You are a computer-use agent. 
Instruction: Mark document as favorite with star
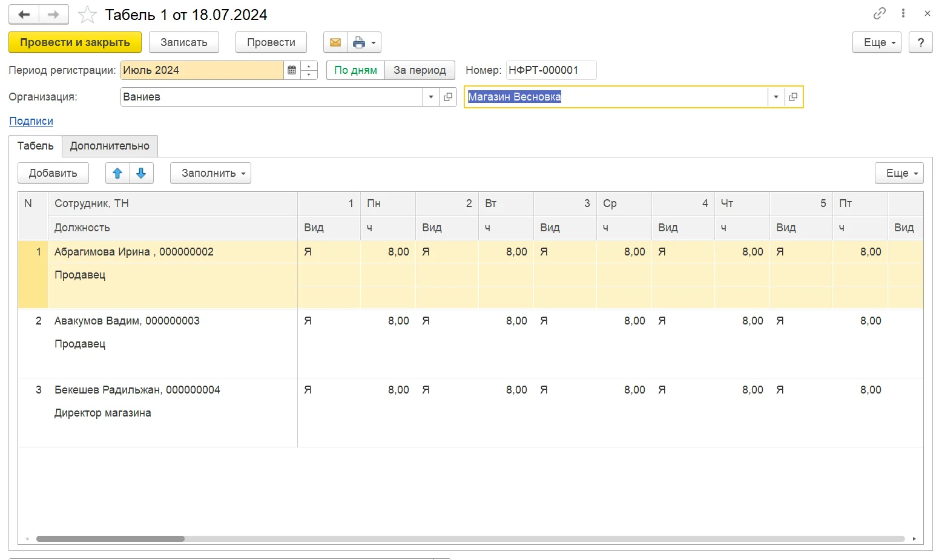tap(88, 15)
